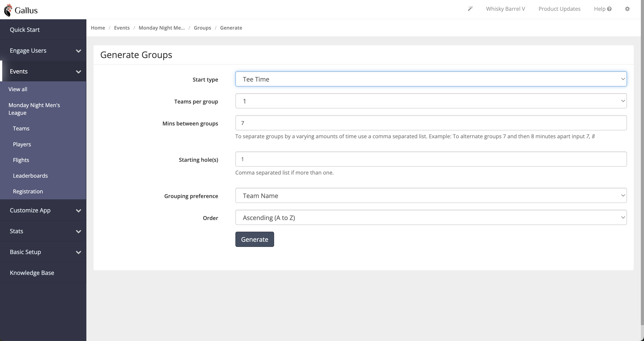
Task: Click the magic wand icon in header
Action: point(470,9)
